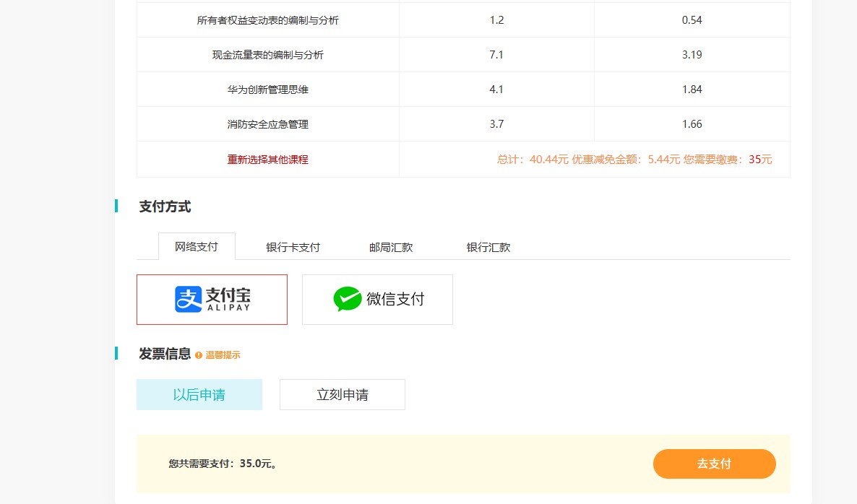Open the 温馨提示 hint text

pos(223,355)
